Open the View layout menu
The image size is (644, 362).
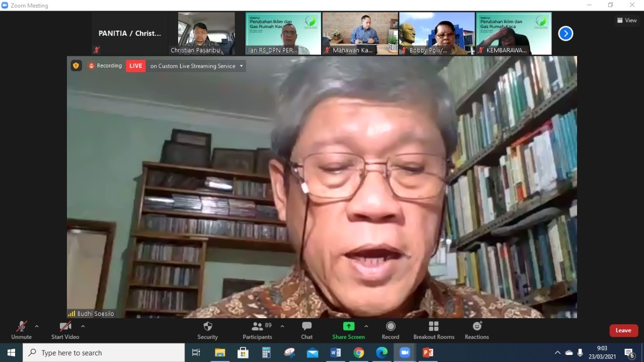point(627,21)
